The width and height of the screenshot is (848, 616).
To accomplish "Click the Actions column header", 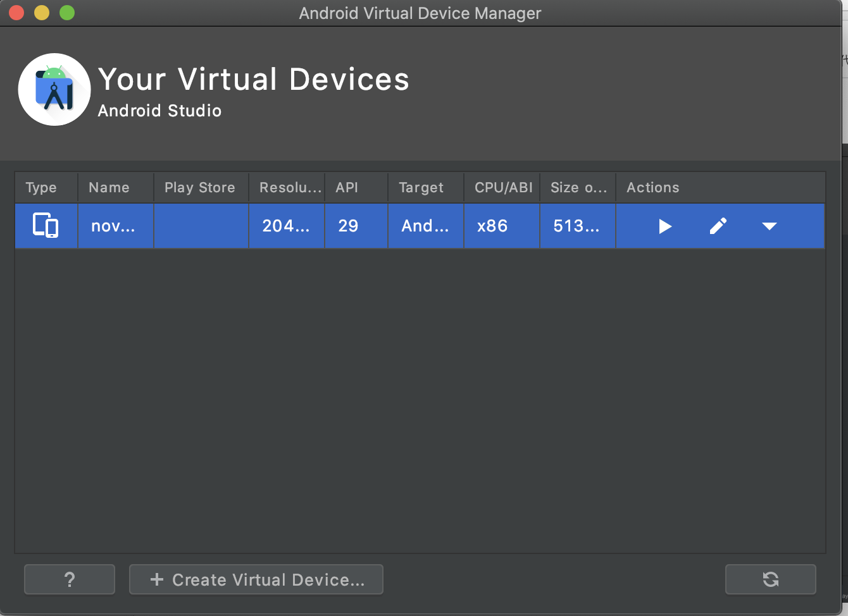I will (720, 188).
